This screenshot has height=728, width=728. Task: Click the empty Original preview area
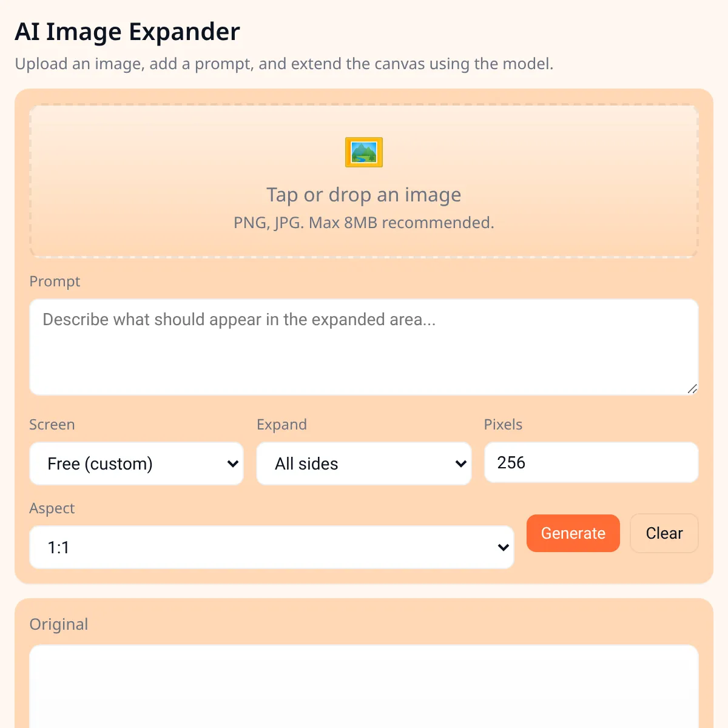tap(364, 686)
